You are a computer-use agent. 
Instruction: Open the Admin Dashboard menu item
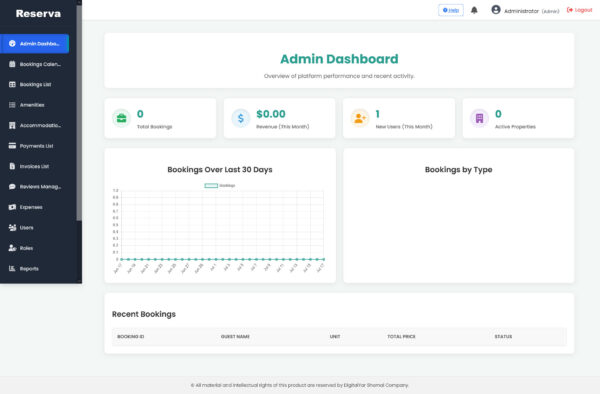click(34, 44)
